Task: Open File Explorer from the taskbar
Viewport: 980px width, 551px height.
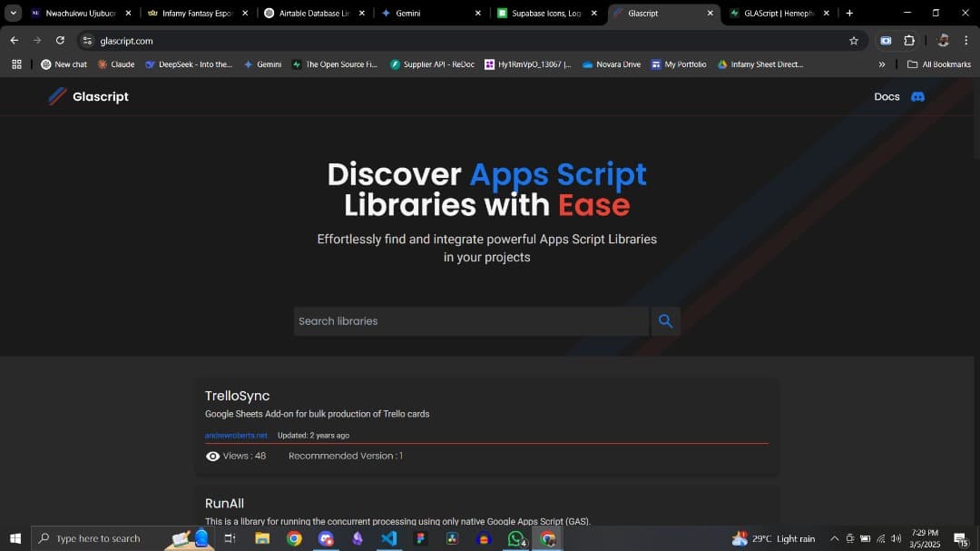Action: coord(262,538)
